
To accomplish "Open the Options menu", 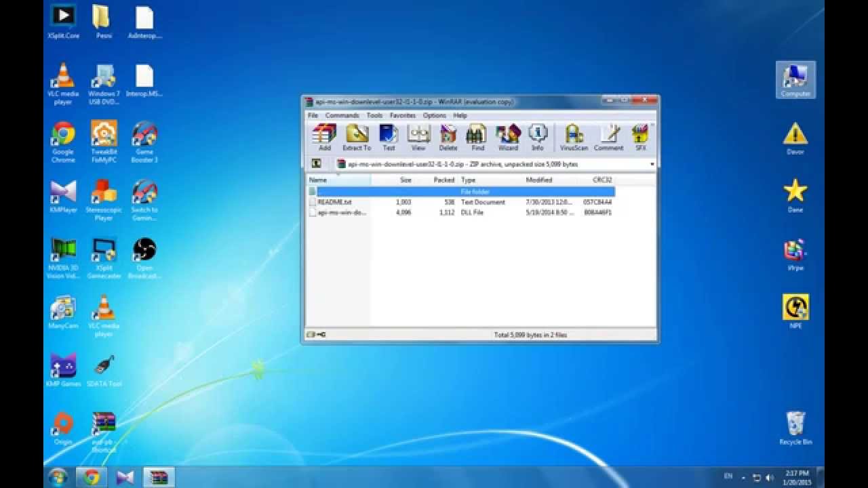I will (435, 115).
